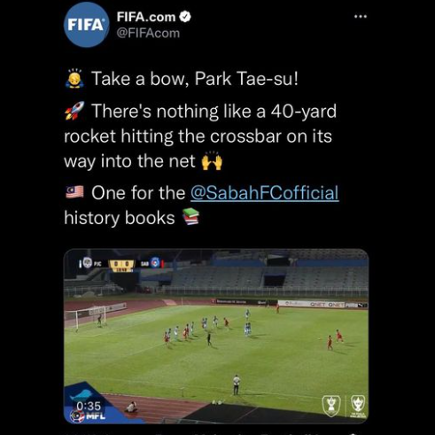Click the bowing person emoji

coord(75,79)
